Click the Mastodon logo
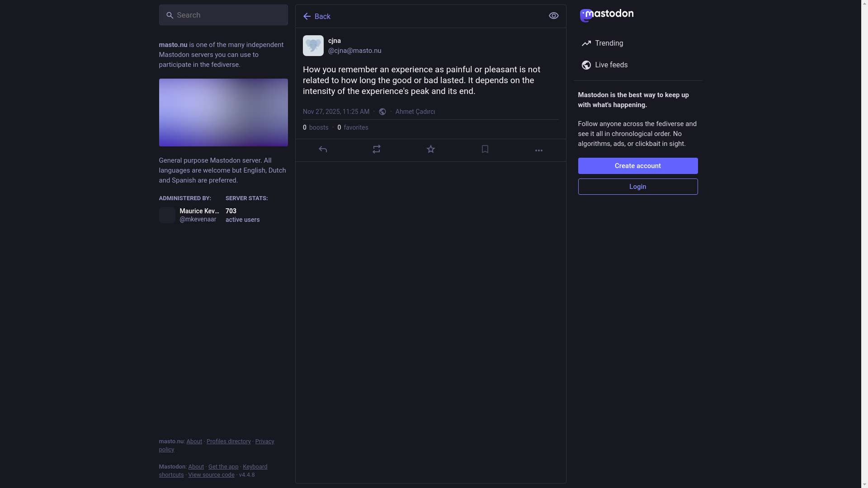 point(607,15)
